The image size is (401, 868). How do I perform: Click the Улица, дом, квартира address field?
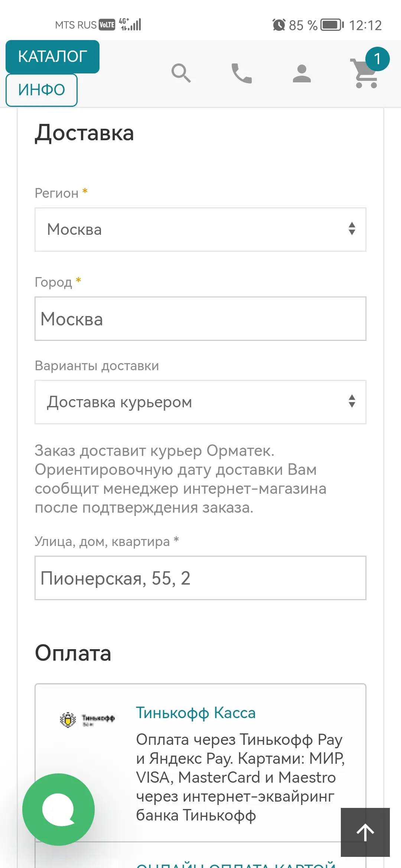click(200, 578)
